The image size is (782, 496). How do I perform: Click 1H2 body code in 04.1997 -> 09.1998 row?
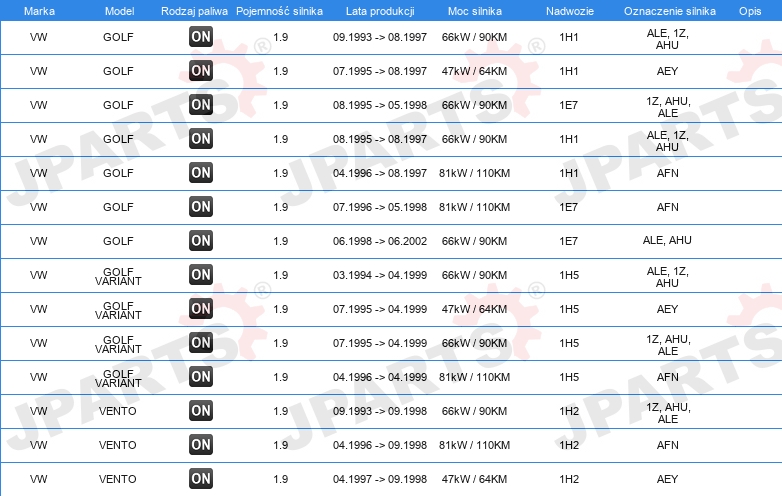569,479
